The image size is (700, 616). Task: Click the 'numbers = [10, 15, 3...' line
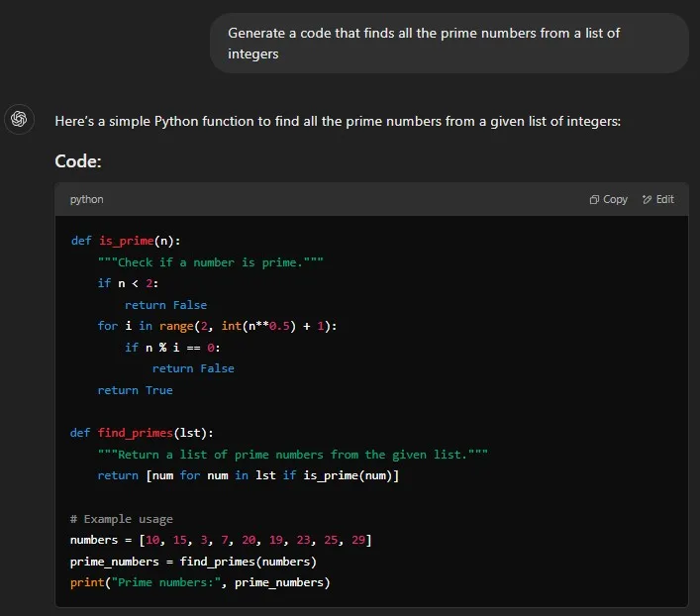pyautogui.click(x=221, y=540)
